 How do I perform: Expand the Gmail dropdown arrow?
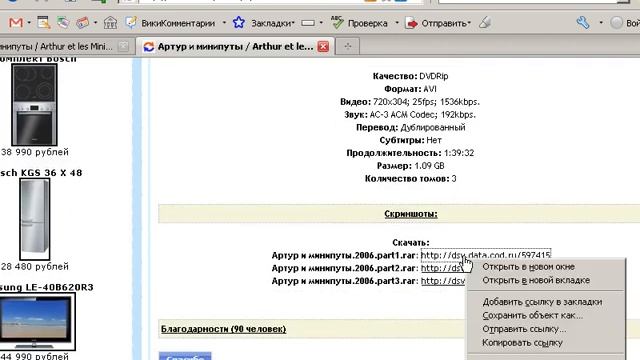[x=29, y=23]
